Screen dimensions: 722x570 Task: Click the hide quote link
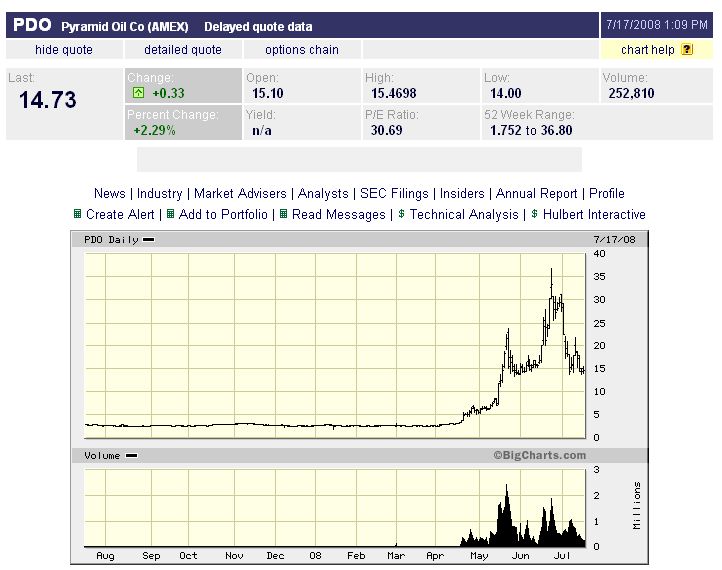point(64,50)
